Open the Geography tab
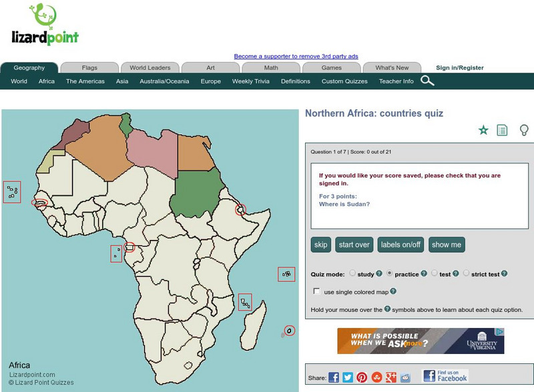The height and width of the screenshot is (392, 534). (x=29, y=68)
